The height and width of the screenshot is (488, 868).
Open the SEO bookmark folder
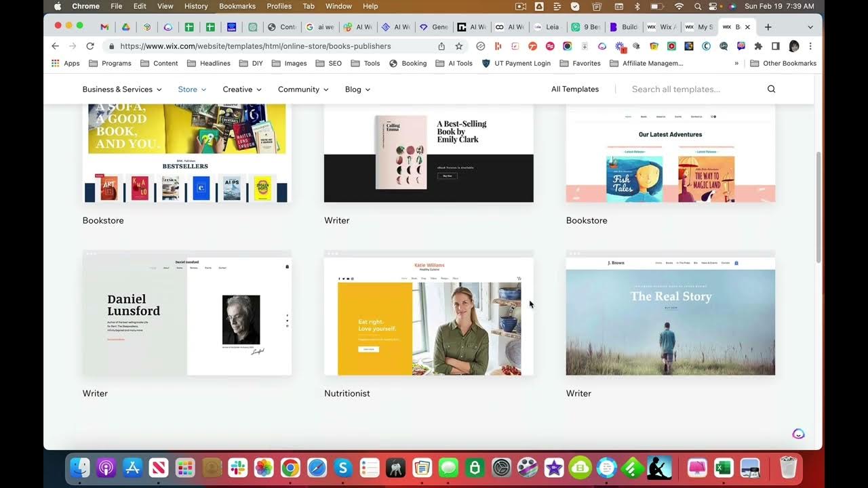(x=328, y=63)
